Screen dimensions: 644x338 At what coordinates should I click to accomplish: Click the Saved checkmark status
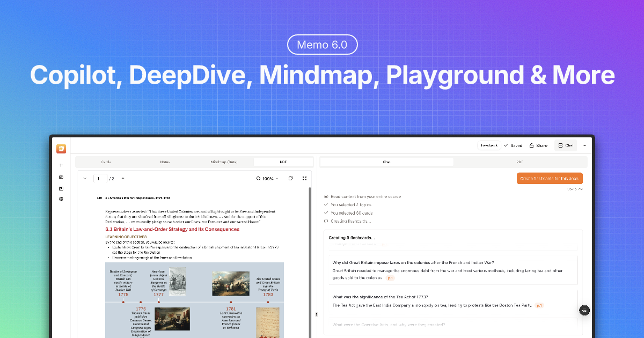pos(513,145)
